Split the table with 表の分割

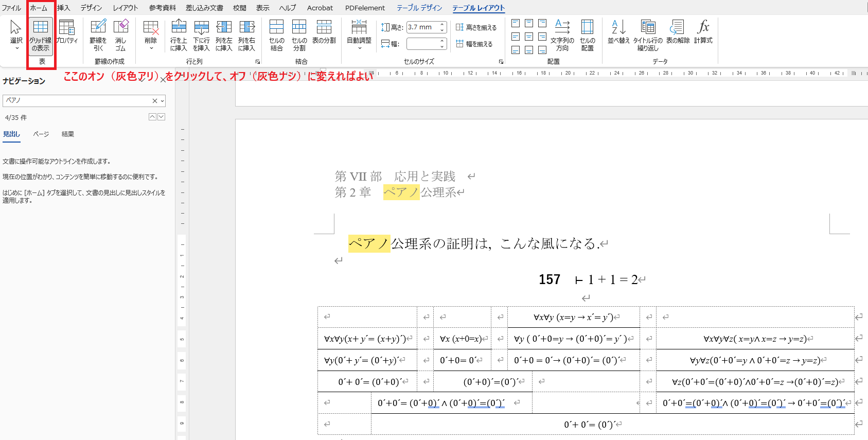click(324, 32)
